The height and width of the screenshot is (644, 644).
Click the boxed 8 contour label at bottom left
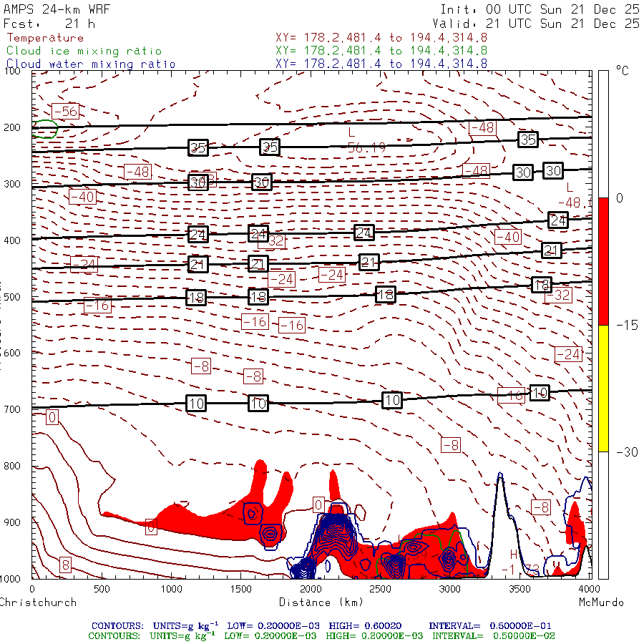coord(64,565)
